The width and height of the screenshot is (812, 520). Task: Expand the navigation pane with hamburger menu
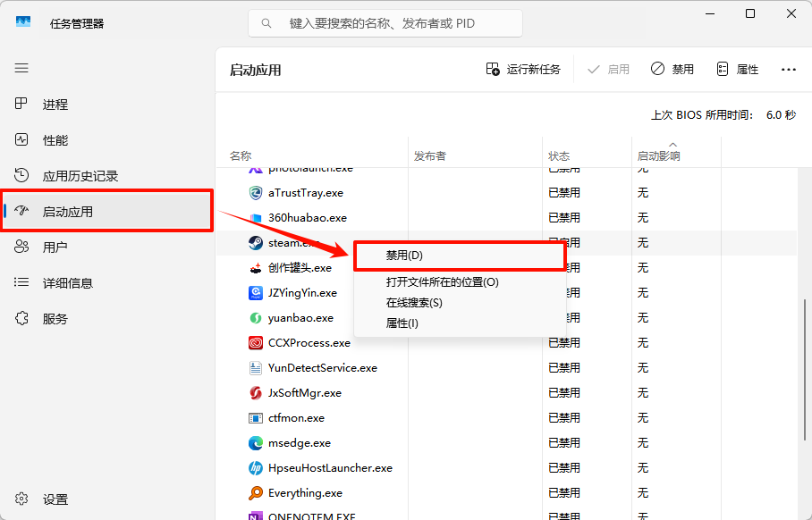21,68
